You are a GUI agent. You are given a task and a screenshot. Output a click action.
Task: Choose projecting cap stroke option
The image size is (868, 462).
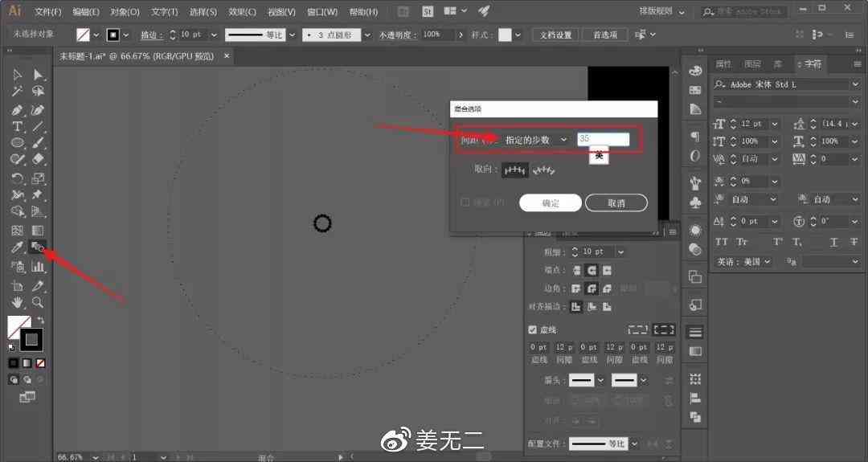607,270
